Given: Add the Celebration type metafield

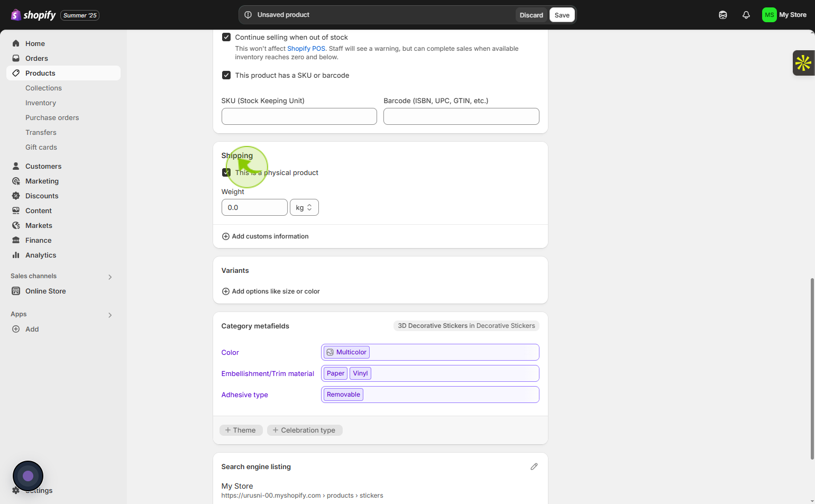Looking at the screenshot, I should 305,430.
